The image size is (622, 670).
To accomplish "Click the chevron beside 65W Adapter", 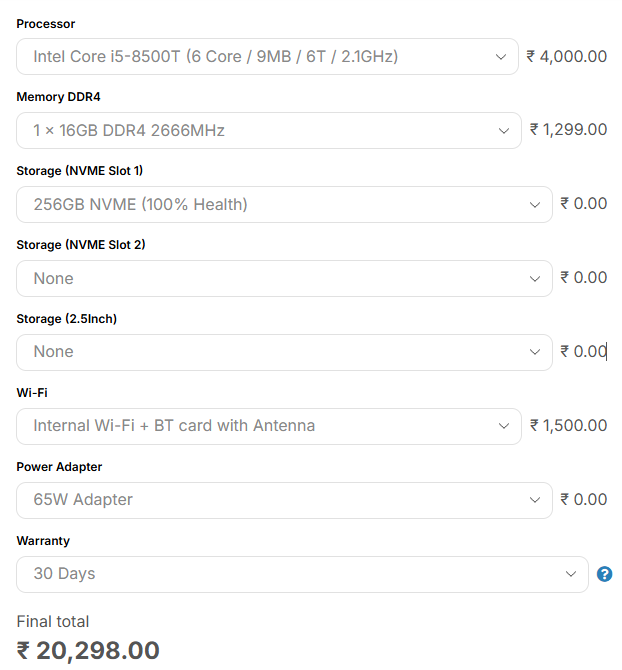I will pyautogui.click(x=534, y=500).
